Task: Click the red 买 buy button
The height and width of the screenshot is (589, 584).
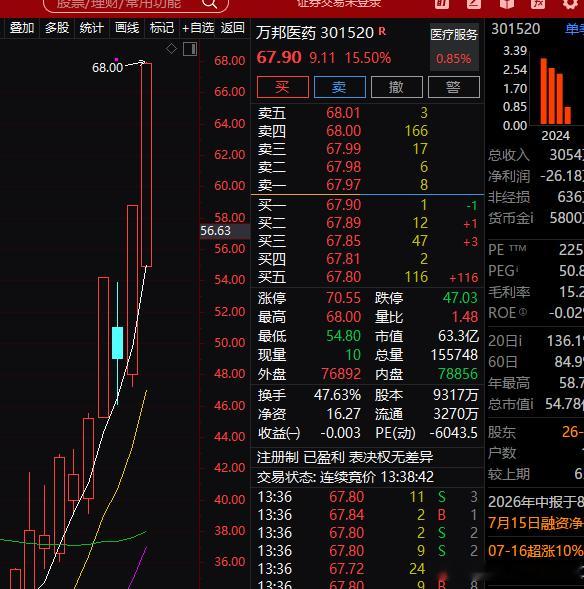Action: [x=283, y=87]
